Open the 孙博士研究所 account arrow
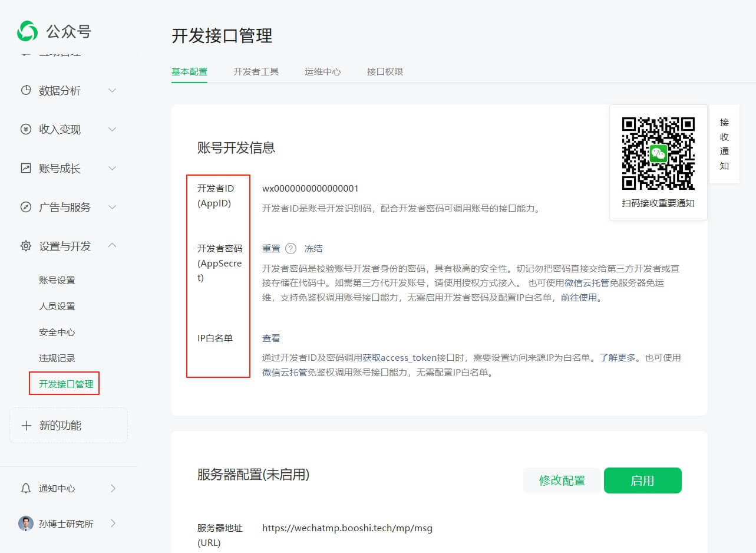This screenshot has width=756, height=553. coord(113,524)
